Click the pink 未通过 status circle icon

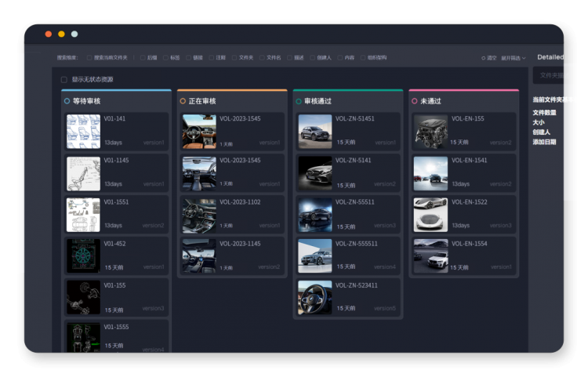pos(415,101)
